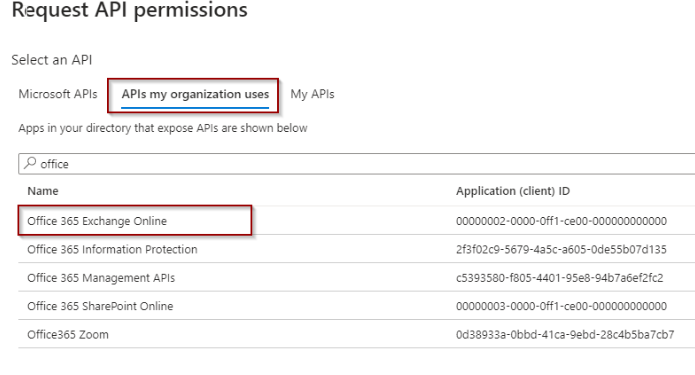
Task: Click client ID c5393580-f805-4401-95e8-94b7a6ef2fc2
Action: click(x=559, y=277)
